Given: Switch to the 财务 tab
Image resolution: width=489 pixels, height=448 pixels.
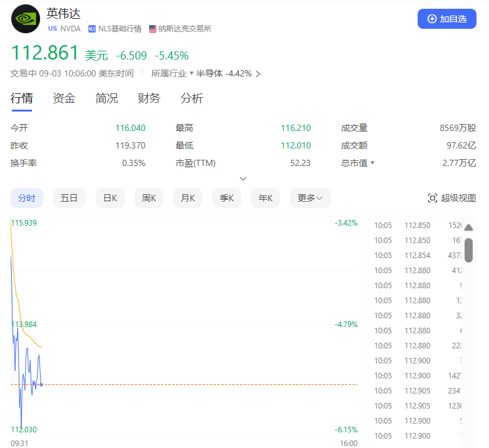Looking at the screenshot, I should (149, 98).
